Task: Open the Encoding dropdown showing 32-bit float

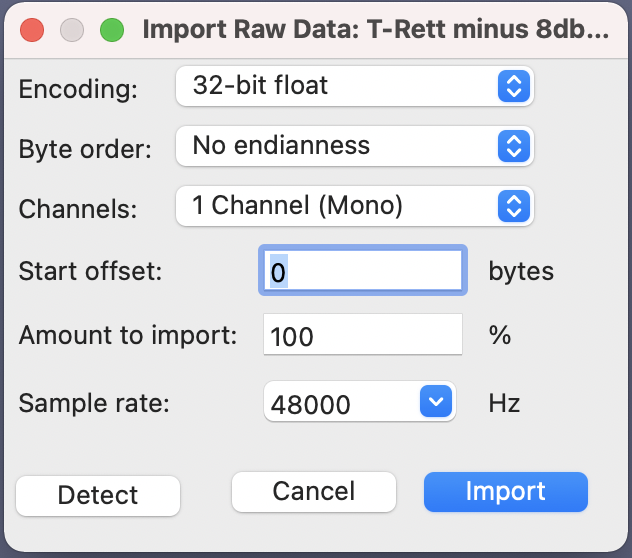Action: pyautogui.click(x=355, y=86)
